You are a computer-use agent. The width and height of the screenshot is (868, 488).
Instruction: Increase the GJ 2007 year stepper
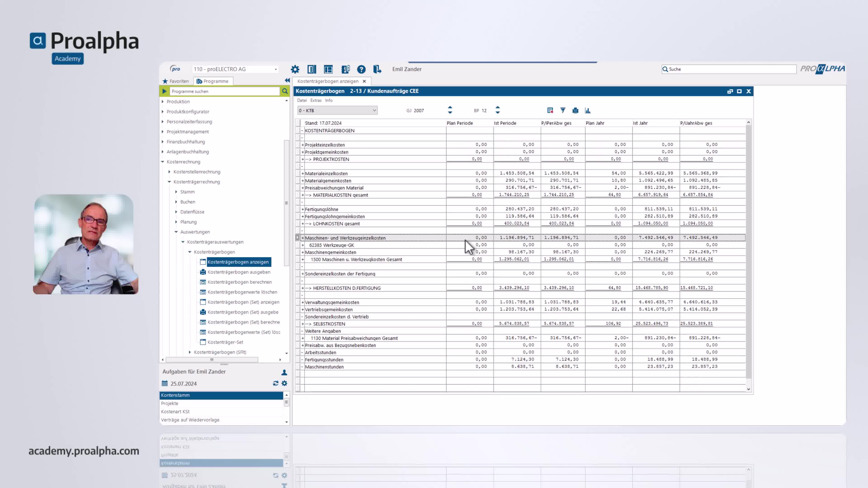450,108
